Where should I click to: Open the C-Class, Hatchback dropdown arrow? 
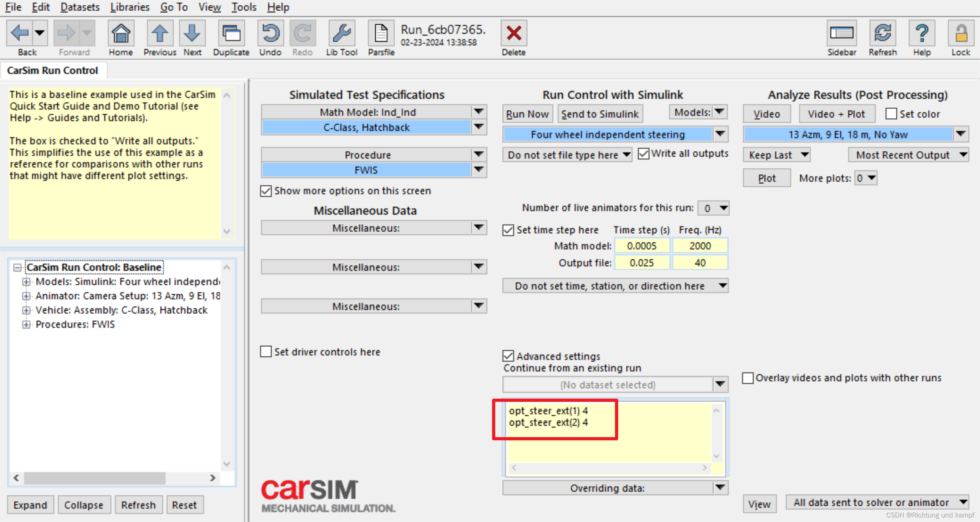(479, 127)
